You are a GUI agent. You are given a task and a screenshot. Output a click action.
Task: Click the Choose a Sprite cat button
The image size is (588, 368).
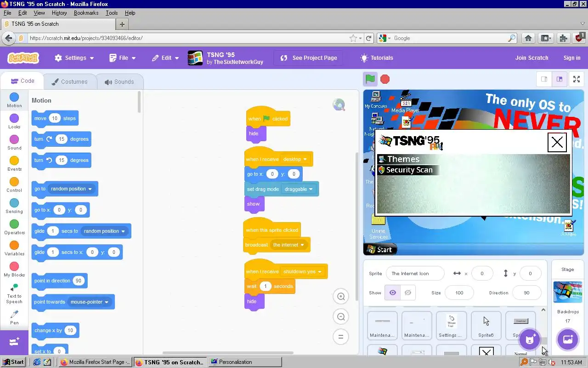pyautogui.click(x=530, y=340)
